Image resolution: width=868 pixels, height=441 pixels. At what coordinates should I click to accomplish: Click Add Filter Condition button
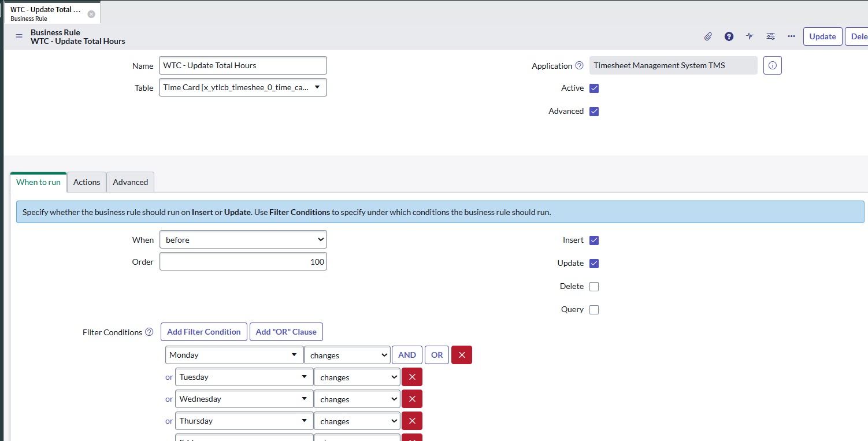(x=203, y=332)
